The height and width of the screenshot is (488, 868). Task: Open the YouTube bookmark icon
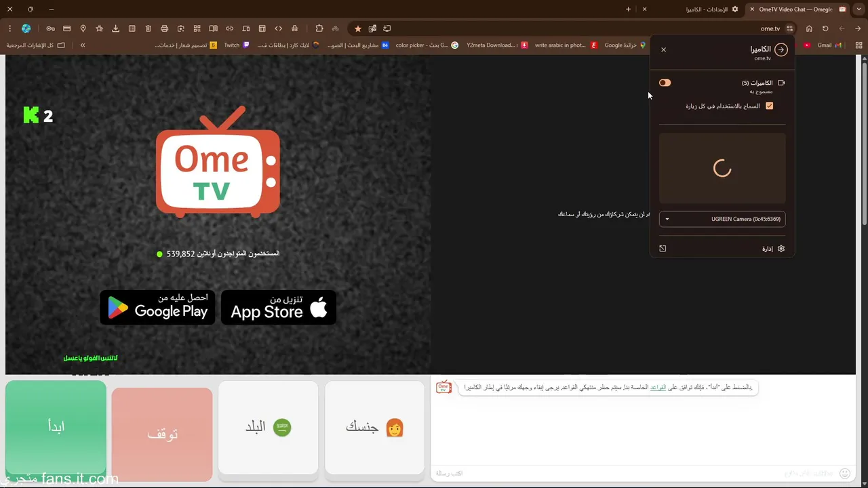pyautogui.click(x=806, y=45)
